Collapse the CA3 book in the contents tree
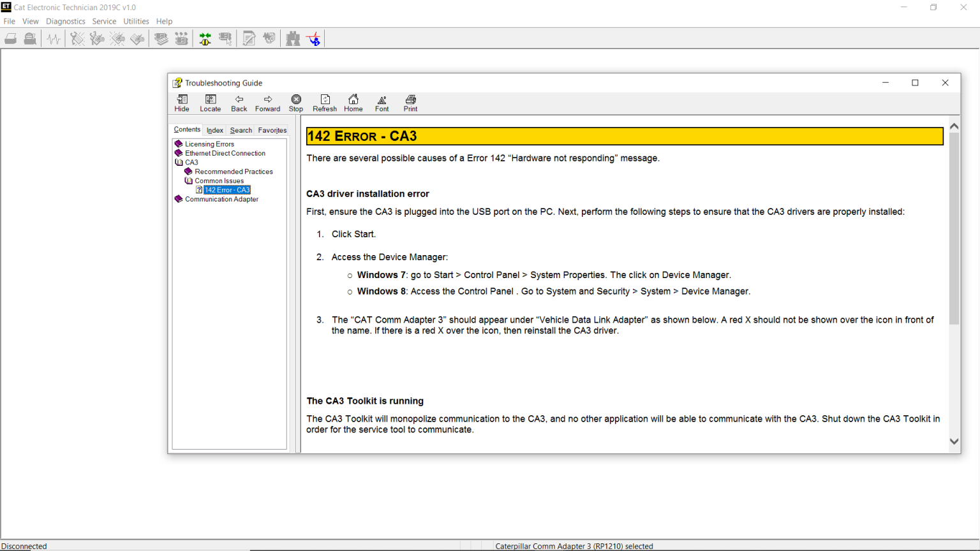This screenshot has height=551, width=980. tap(179, 162)
